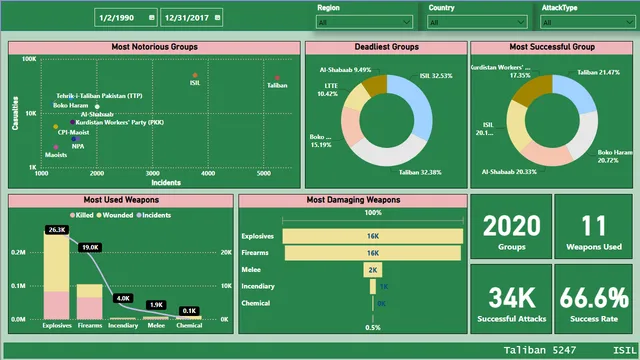Select Explosives 16K funnel bar
This screenshot has height=360, width=640.
pos(373,236)
